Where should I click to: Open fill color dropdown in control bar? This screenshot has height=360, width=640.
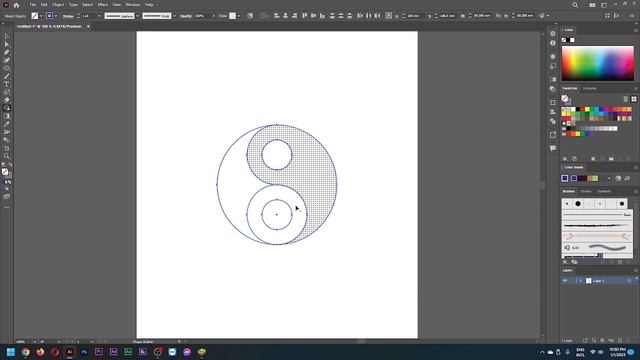41,16
